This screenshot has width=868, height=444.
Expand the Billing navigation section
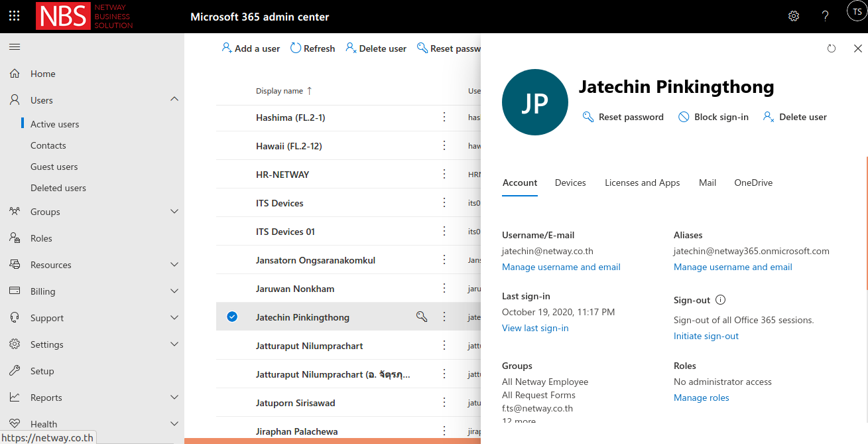pyautogui.click(x=174, y=291)
